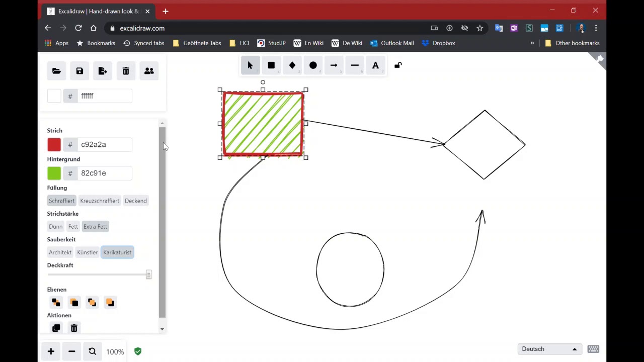The height and width of the screenshot is (362, 644).
Task: Open the Stud.IP bookmark
Action: point(271,43)
